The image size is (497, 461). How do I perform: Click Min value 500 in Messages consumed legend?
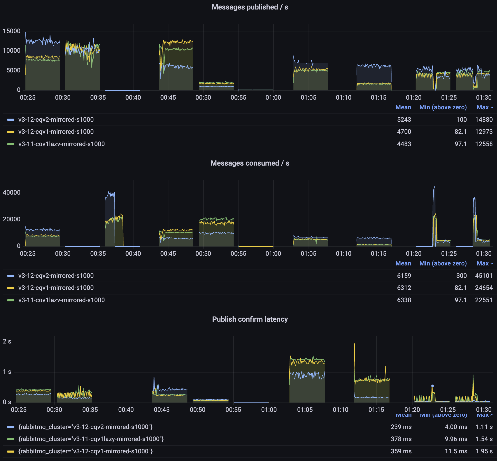point(462,276)
